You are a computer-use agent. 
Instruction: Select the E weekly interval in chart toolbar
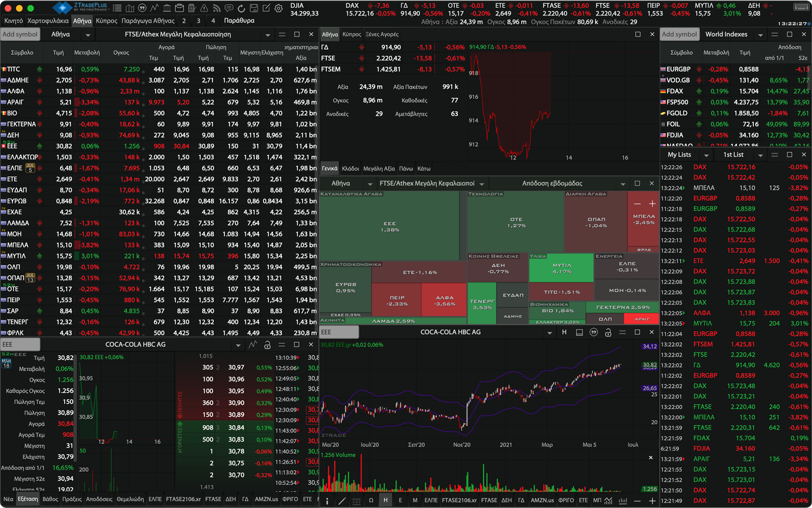pos(400,501)
